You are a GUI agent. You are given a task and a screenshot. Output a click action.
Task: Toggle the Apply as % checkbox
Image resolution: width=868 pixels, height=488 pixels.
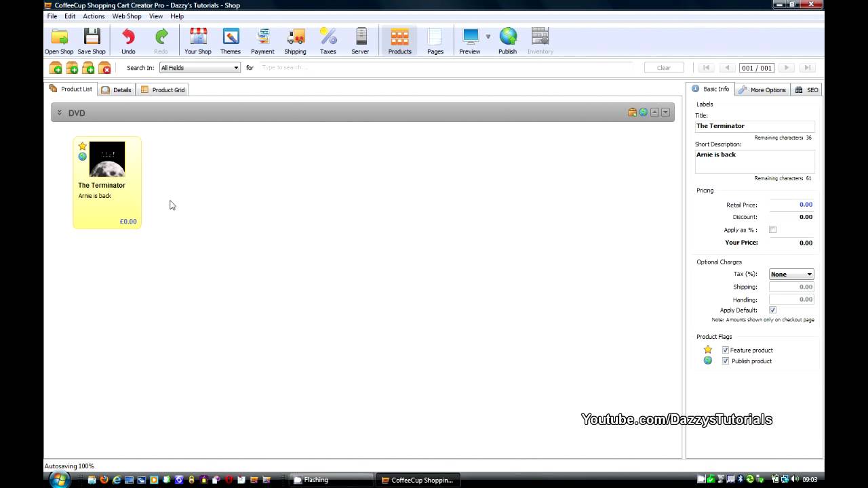click(772, 230)
